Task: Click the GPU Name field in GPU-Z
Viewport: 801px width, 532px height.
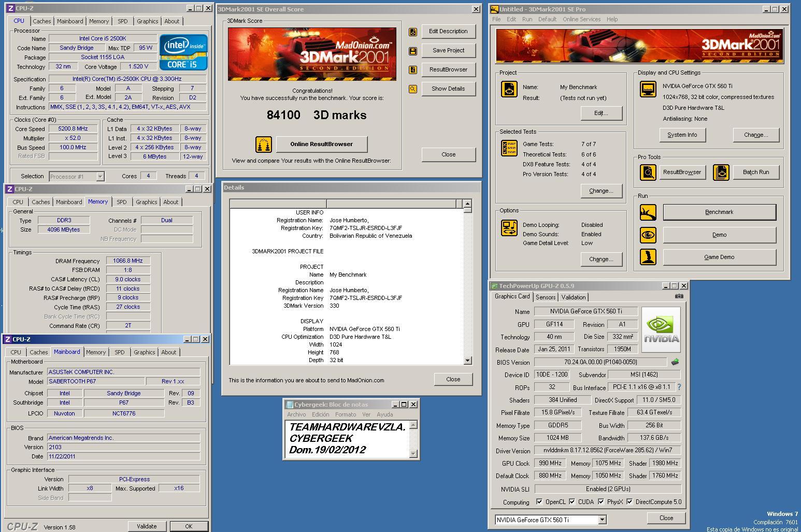Action: click(585, 311)
